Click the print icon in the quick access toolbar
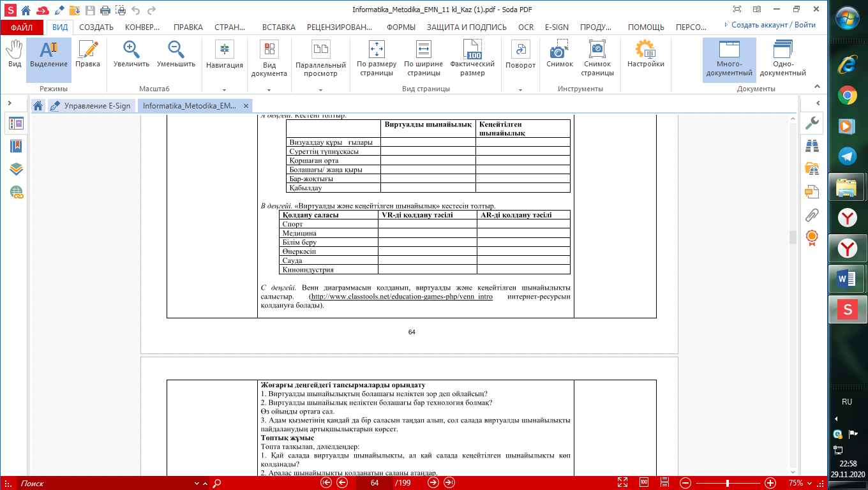Viewport: 868px width, 490px height. [x=105, y=10]
